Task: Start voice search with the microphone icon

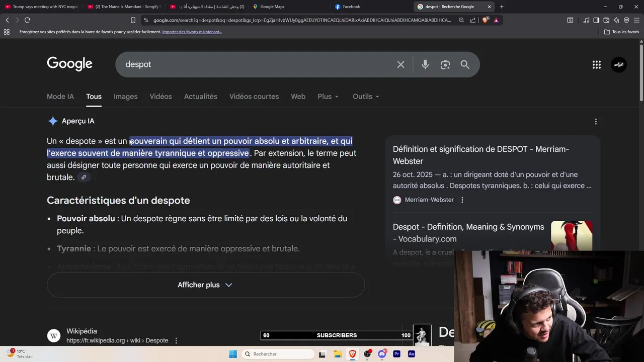Action: tap(425, 64)
